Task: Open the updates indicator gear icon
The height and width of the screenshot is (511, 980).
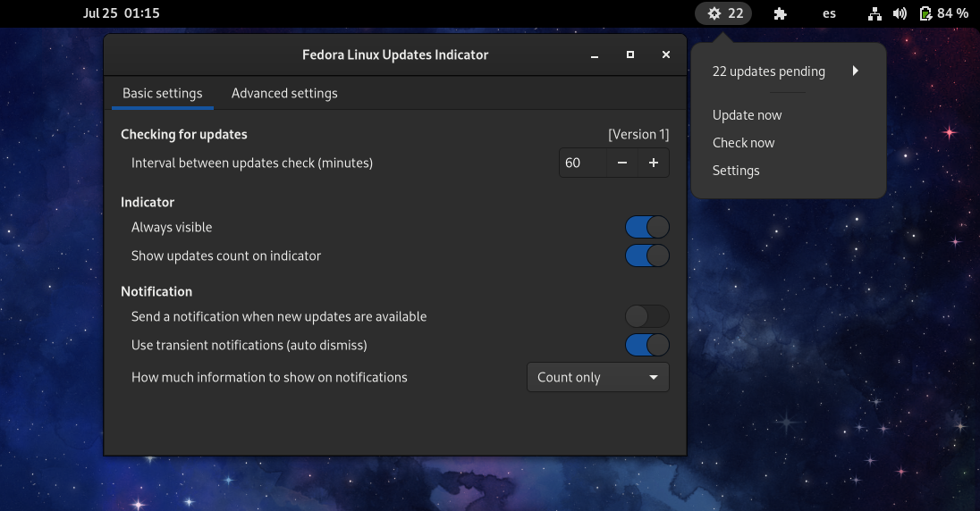Action: tap(714, 13)
